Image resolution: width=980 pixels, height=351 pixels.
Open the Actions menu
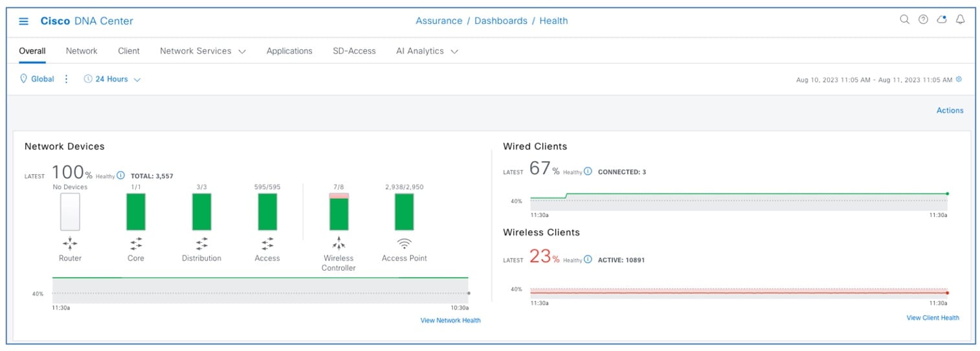point(950,111)
